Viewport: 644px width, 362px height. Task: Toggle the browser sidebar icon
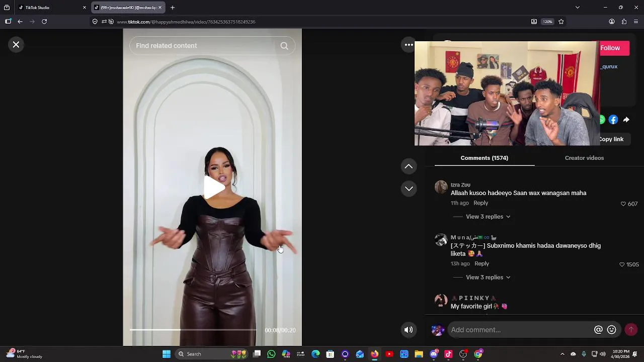[8, 22]
